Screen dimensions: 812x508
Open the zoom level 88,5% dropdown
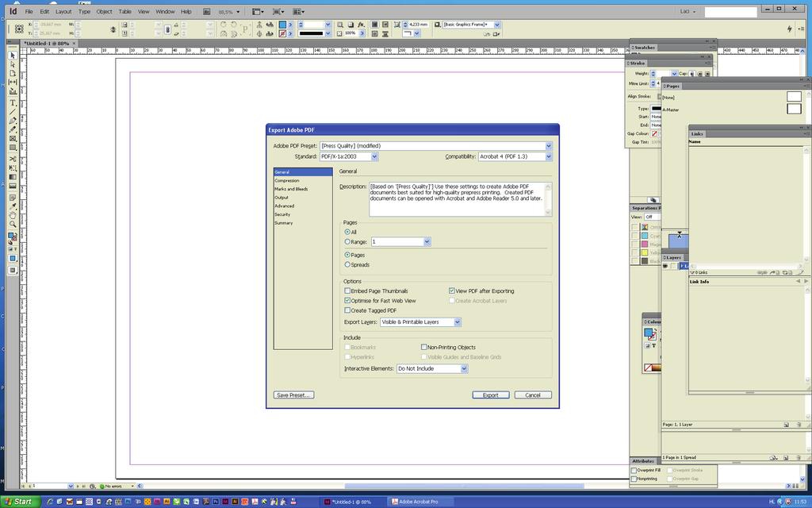point(238,11)
